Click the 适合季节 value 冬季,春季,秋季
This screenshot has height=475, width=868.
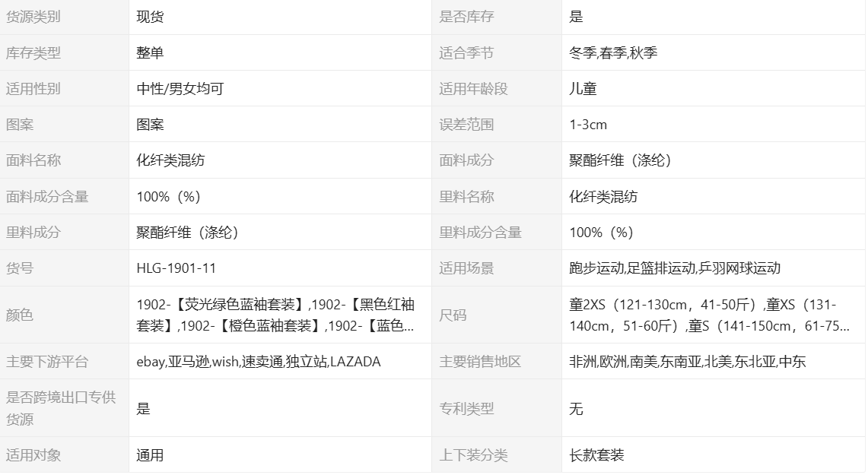point(613,53)
